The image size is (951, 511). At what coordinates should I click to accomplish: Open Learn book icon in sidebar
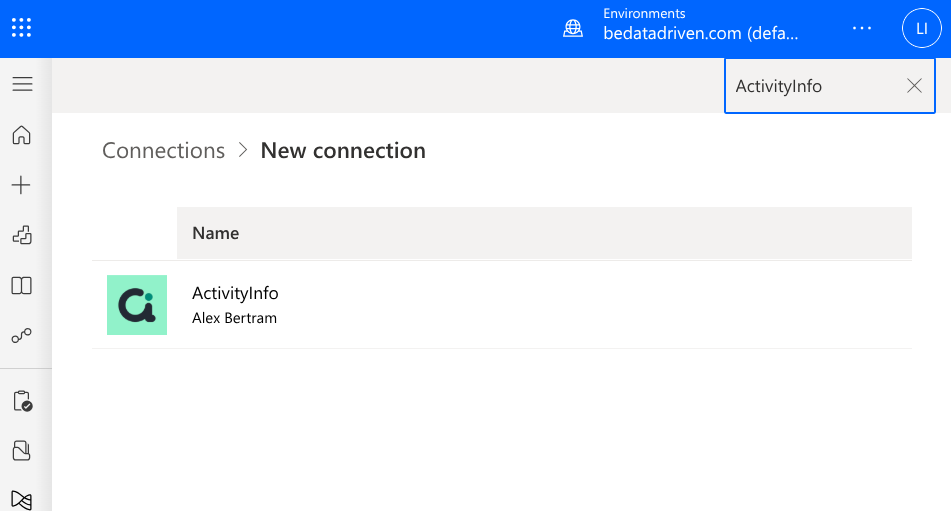tap(22, 286)
